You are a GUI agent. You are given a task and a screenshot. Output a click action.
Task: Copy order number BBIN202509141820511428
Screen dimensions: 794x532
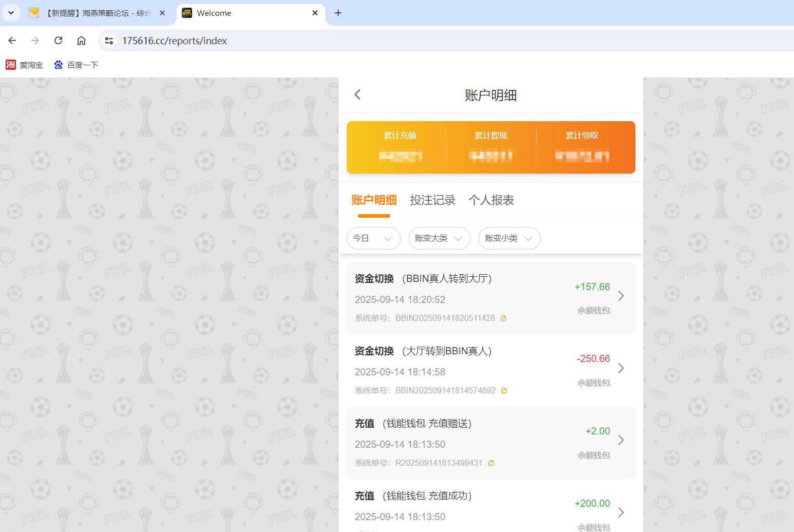click(503, 318)
